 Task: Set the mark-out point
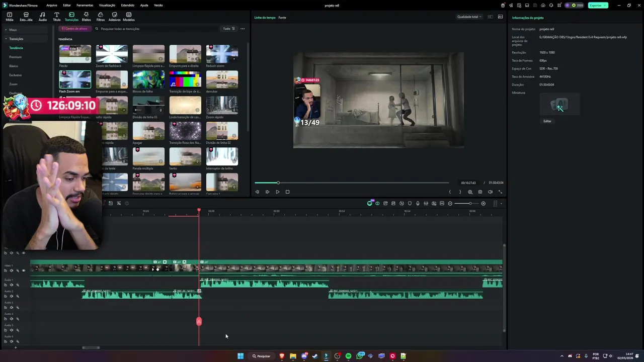point(460,192)
